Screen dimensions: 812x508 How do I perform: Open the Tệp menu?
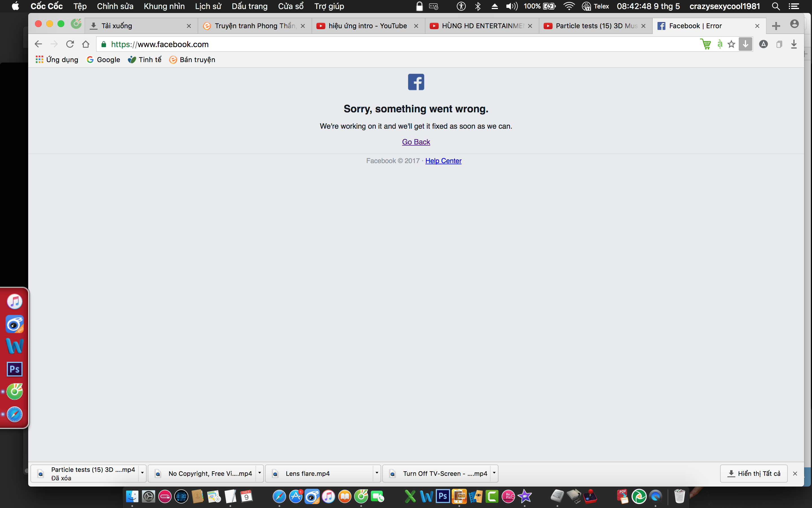click(x=80, y=6)
